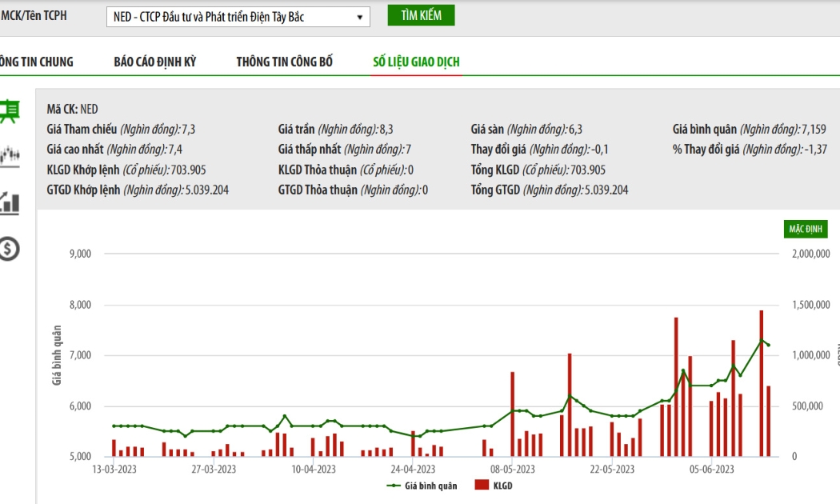Viewport: 840px width, 504px height.
Task: Open the bar chart growth sidebar icon
Action: (x=9, y=203)
